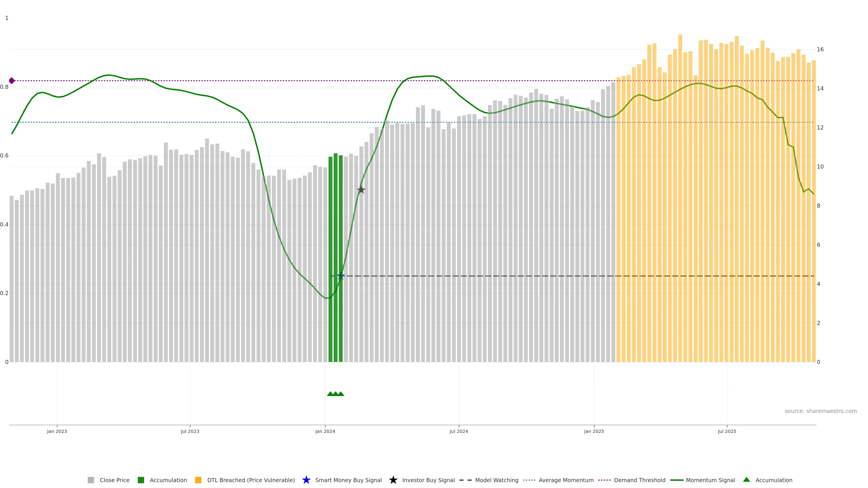The width and height of the screenshot is (868, 488).
Task: Toggle DTL Breached (Price Vulnerable) legend entry
Action: [x=251, y=480]
